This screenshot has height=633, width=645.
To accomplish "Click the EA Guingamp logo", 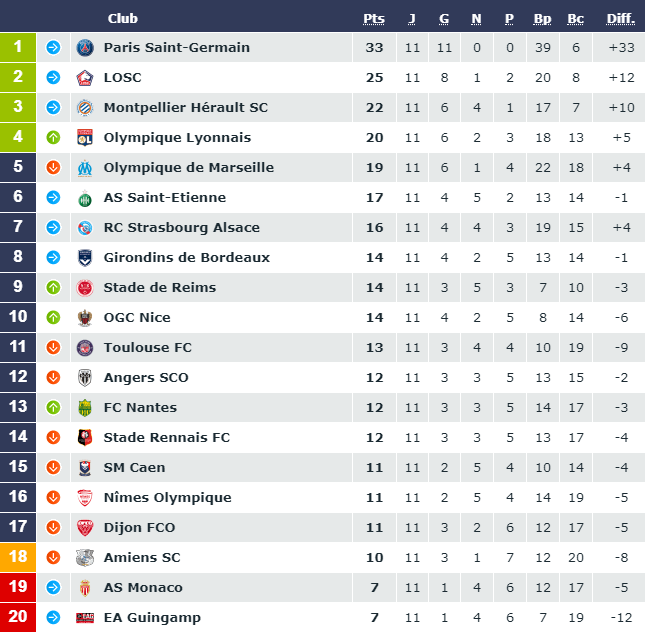I will coord(85,618).
